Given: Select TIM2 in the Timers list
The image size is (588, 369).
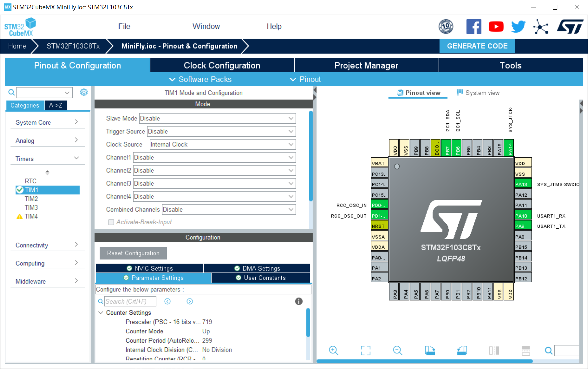Looking at the screenshot, I should pyautogui.click(x=32, y=199).
